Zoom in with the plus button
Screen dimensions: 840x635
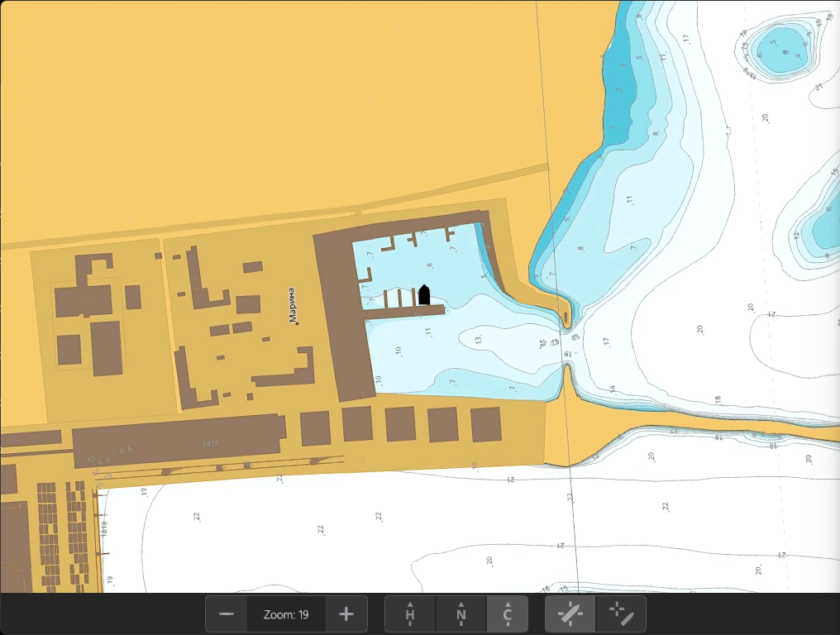click(x=346, y=614)
